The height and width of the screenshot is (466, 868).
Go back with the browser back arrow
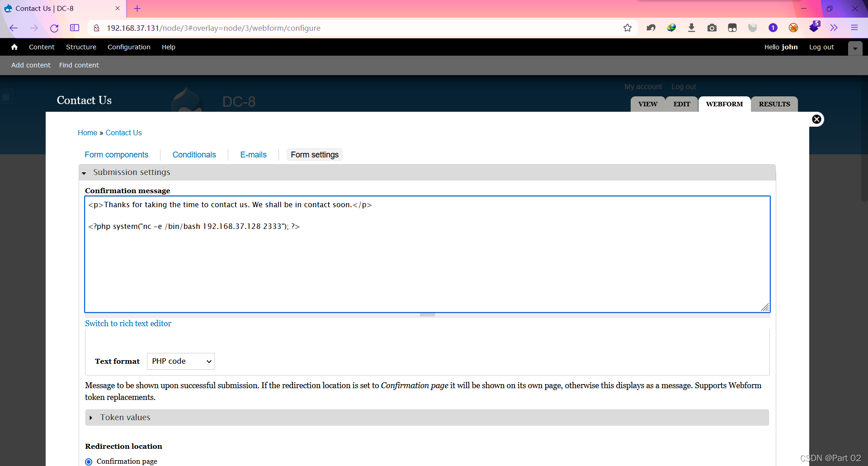tap(14, 28)
